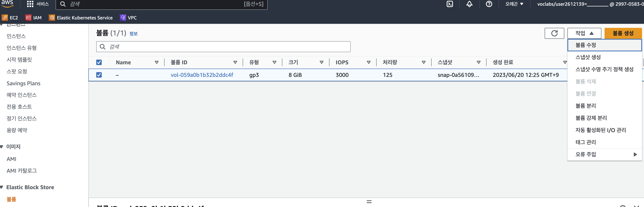Toggle the select-all volumes checkbox

(x=99, y=62)
